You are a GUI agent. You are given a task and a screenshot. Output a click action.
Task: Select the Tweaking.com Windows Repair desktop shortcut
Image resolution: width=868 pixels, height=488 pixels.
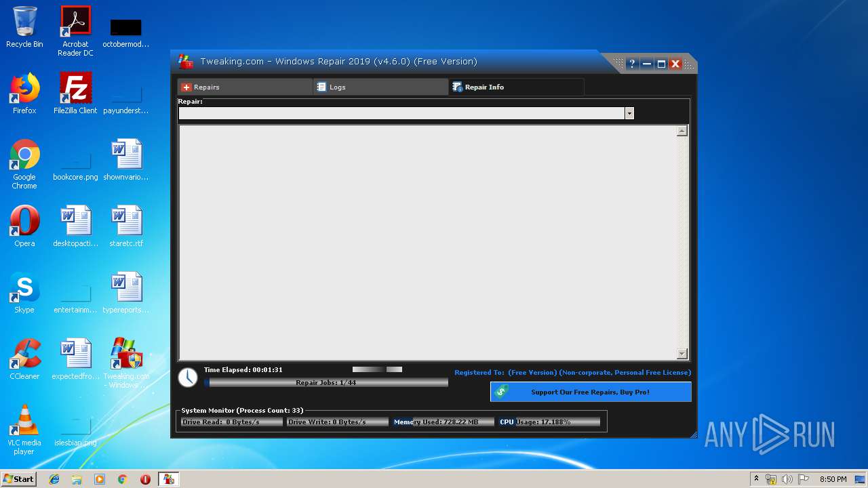pos(126,363)
